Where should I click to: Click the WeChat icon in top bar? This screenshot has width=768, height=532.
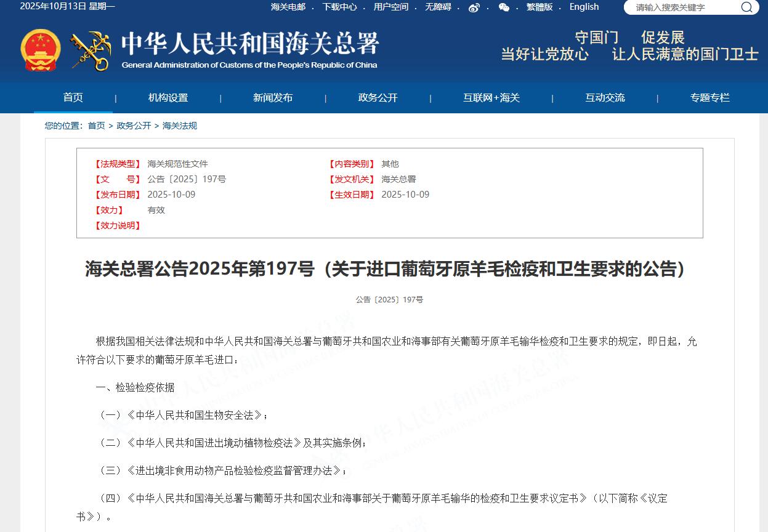pos(504,7)
